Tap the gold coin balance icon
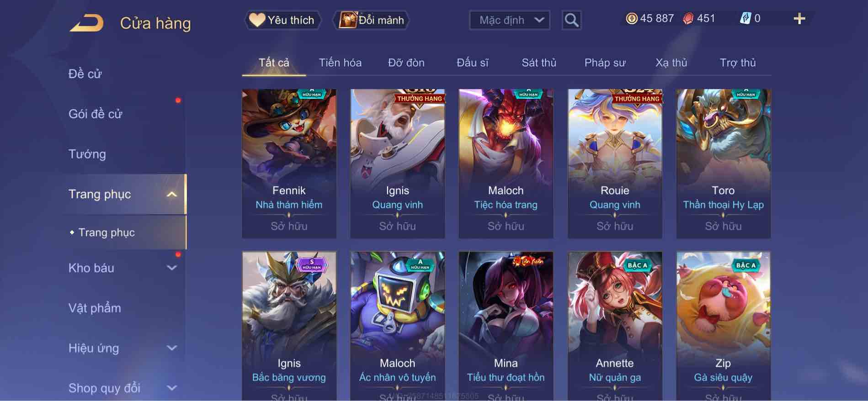Screen dimensions: 868x401 631,19
